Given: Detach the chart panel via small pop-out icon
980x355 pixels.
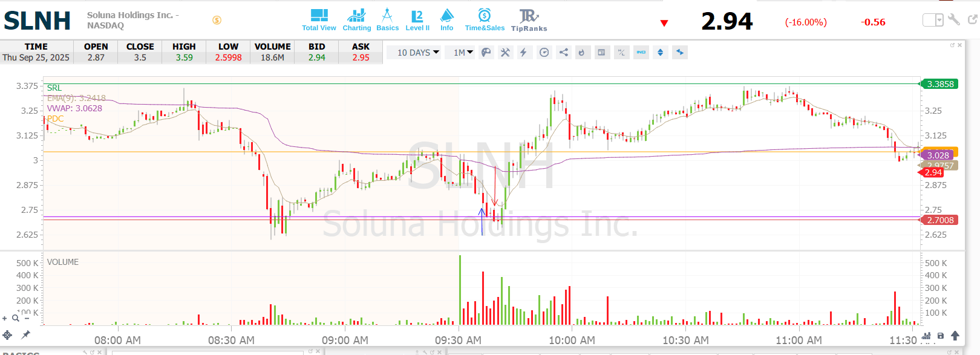Looking at the screenshot, I should [952, 45].
